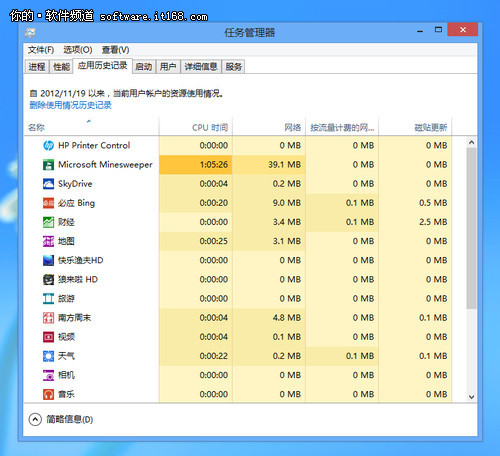The image size is (500, 456).
Task: Switch to the 启动 tab
Action: (x=144, y=67)
